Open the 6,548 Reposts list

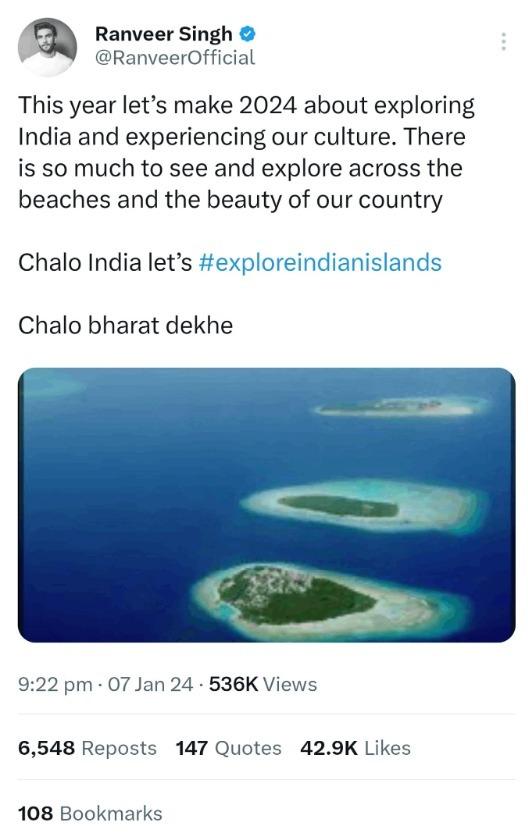pos(87,748)
